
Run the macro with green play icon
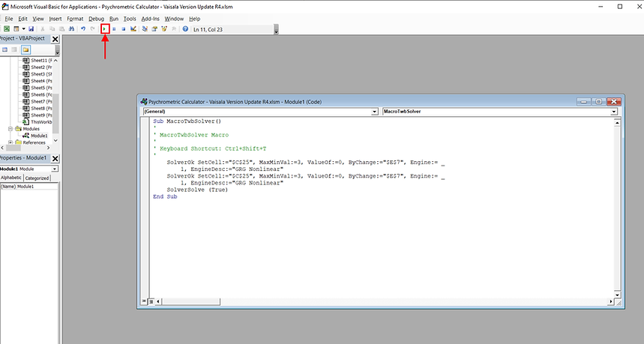pos(105,29)
